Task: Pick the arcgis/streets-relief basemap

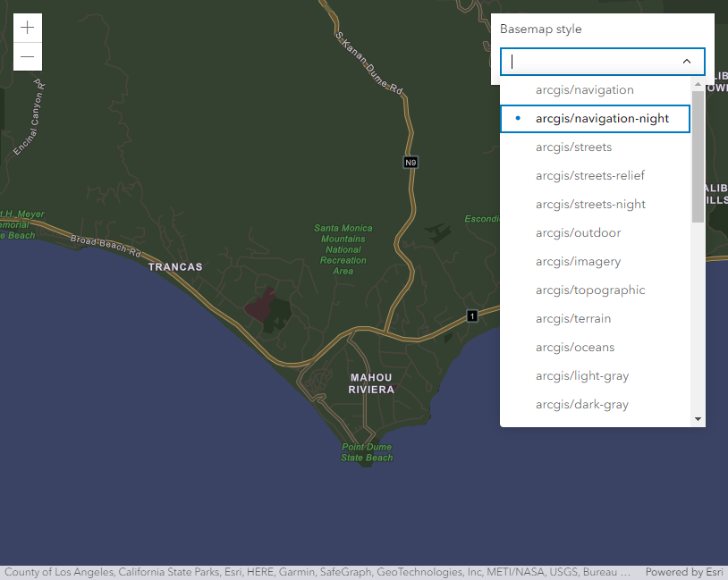Action: click(x=589, y=176)
